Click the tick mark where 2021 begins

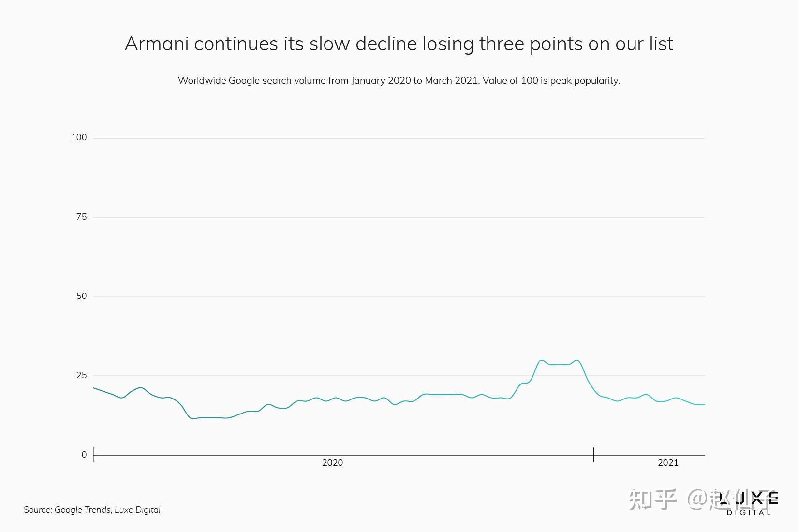coord(593,455)
